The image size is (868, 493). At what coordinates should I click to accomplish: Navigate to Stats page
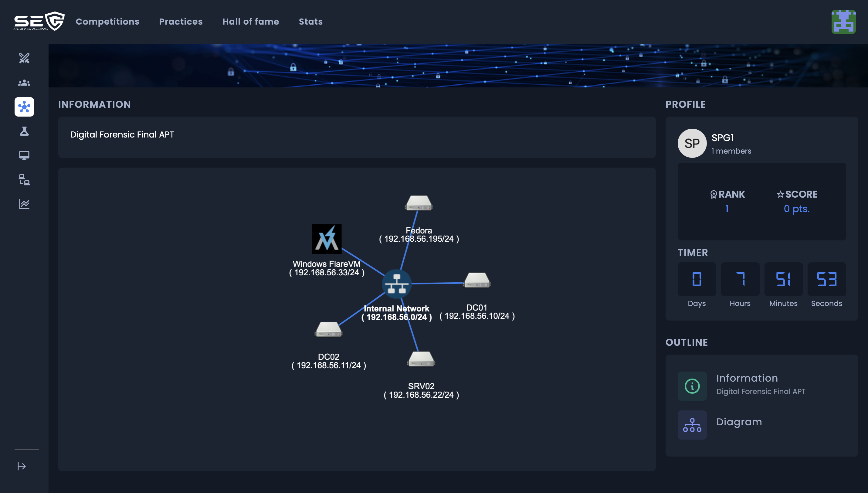pos(310,21)
